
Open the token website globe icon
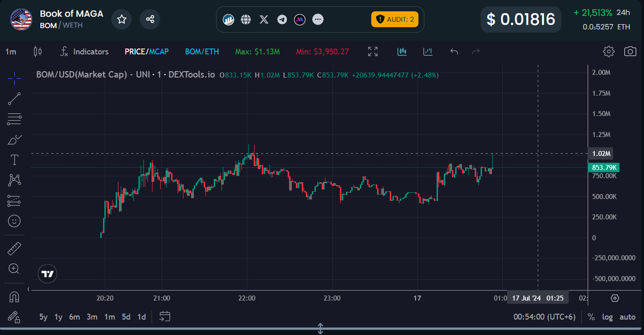(x=246, y=20)
